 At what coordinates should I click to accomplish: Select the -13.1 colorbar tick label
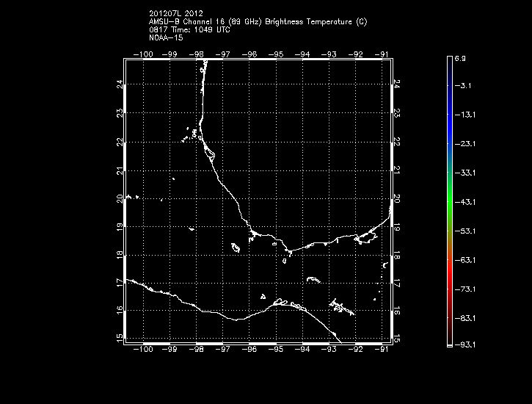point(463,115)
